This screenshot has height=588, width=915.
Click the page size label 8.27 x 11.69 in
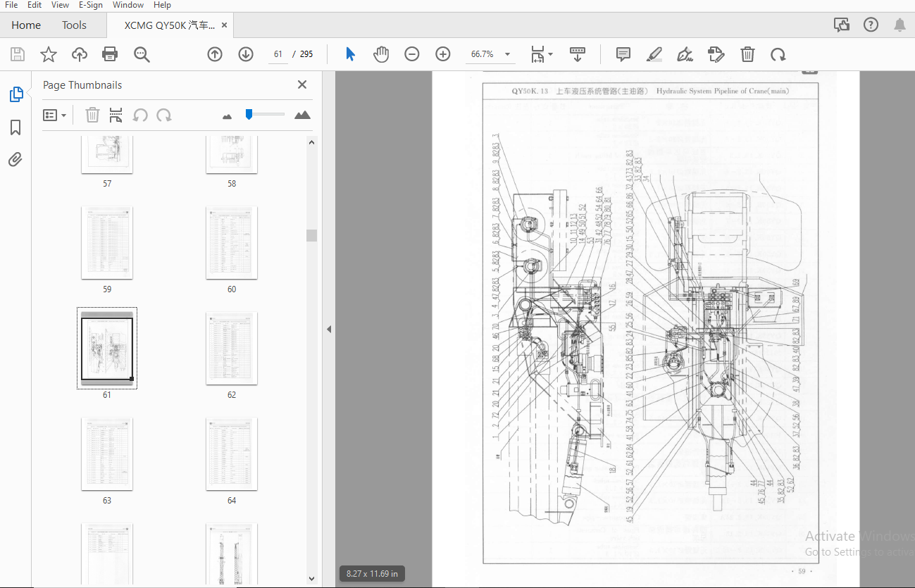pyautogui.click(x=373, y=574)
